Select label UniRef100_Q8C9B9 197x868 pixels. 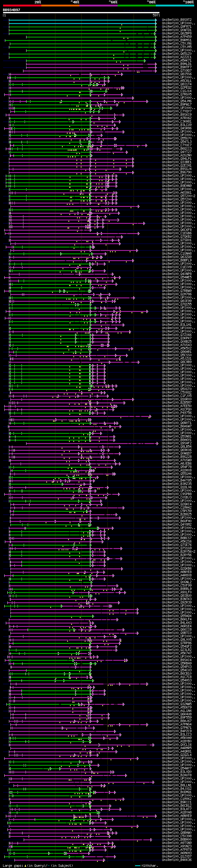click(x=177, y=362)
